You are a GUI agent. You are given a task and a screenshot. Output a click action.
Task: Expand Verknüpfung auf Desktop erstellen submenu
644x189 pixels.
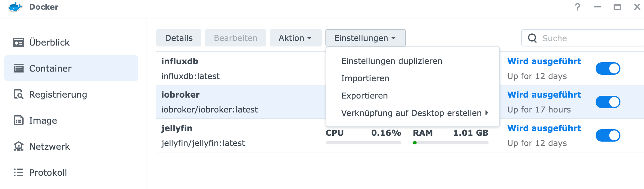pos(414,113)
